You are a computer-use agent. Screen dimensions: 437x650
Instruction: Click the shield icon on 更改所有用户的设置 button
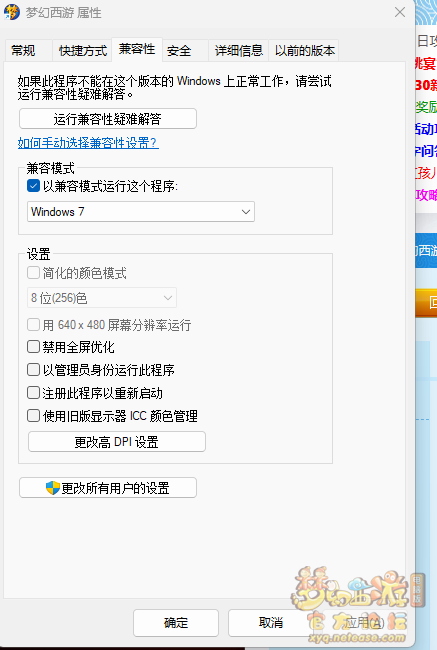[x=53, y=488]
